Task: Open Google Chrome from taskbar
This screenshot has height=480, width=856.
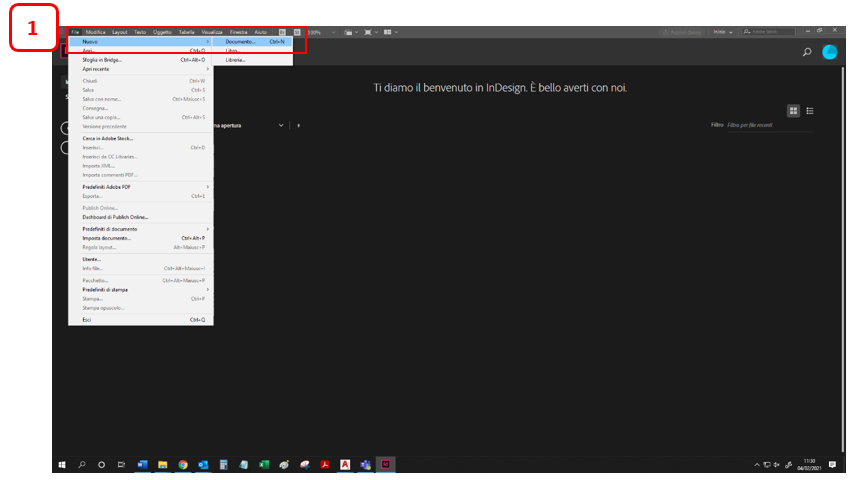Action: (x=183, y=465)
